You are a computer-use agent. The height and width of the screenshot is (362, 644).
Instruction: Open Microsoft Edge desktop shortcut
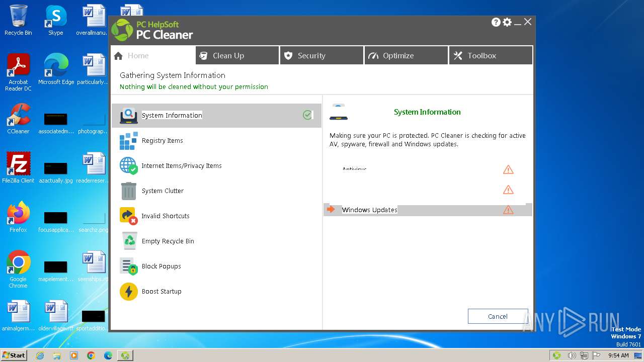(56, 69)
